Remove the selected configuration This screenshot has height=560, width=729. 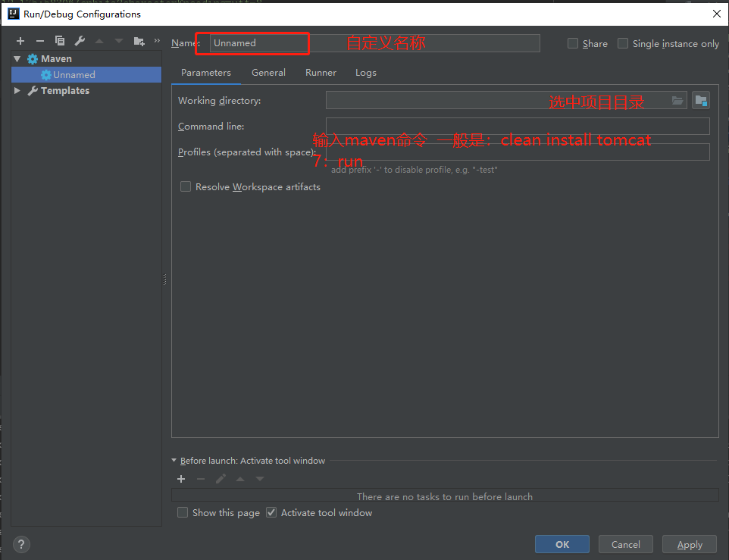coord(40,41)
